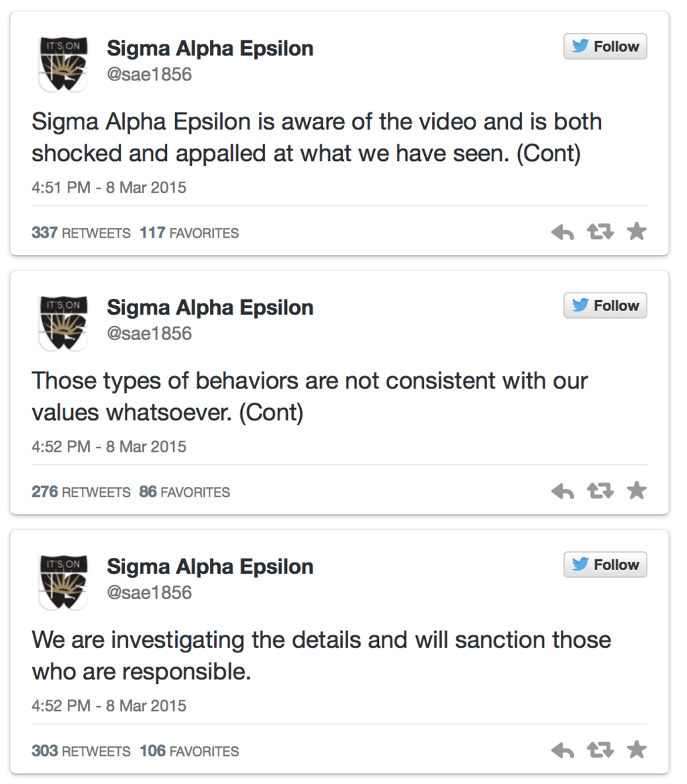Hit Follow on the 'We are investigating' tweet
Image resolution: width=687 pixels, height=784 pixels.
point(605,565)
